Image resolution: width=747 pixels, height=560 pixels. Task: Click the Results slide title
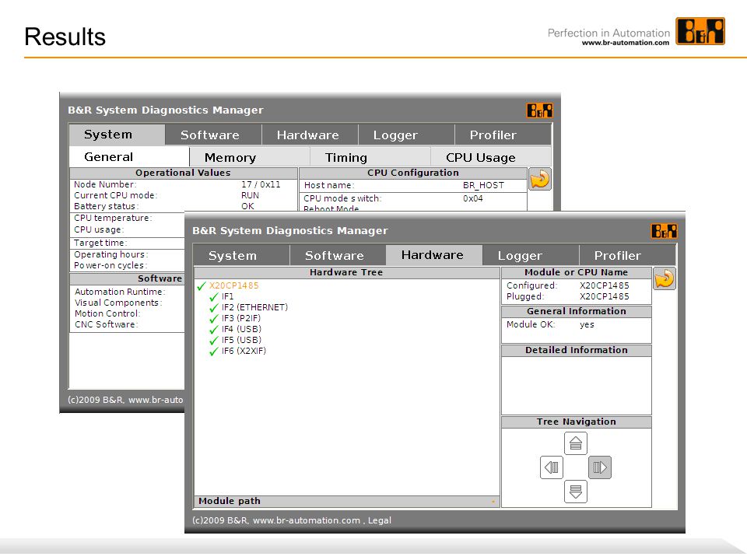pos(65,37)
